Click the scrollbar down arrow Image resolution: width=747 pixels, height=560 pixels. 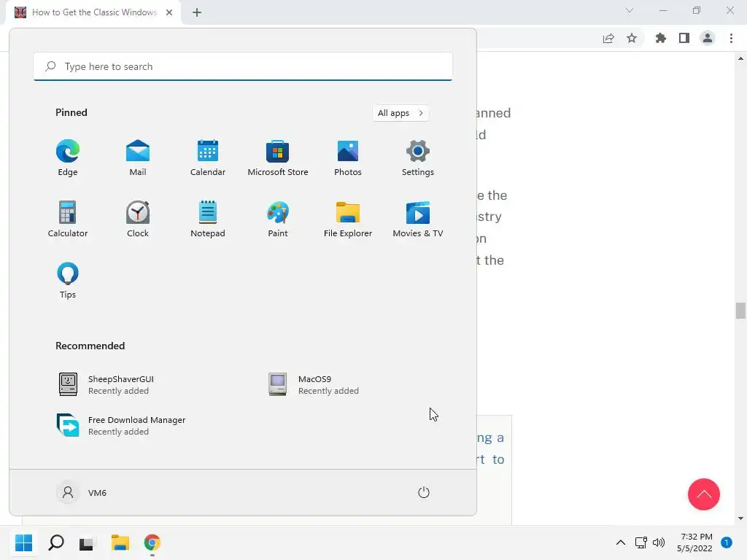pos(740,518)
